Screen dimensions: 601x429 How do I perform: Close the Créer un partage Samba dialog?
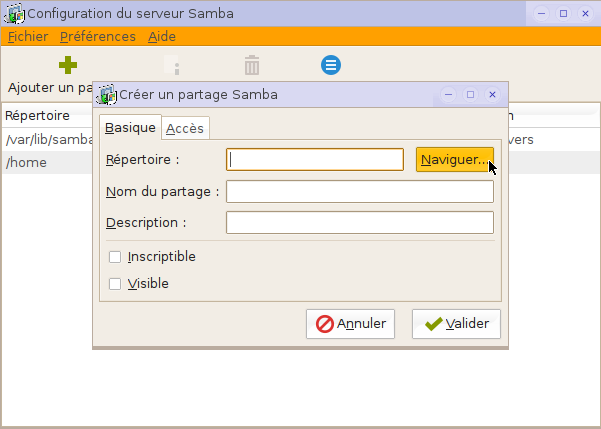(x=493, y=94)
